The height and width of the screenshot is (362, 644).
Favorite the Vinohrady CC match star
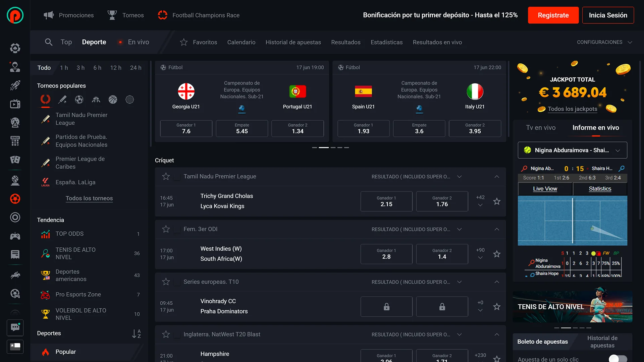pyautogui.click(x=497, y=306)
